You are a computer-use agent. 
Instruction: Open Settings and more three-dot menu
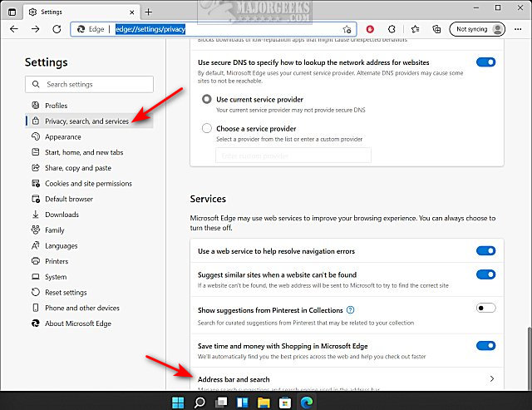tap(518, 29)
